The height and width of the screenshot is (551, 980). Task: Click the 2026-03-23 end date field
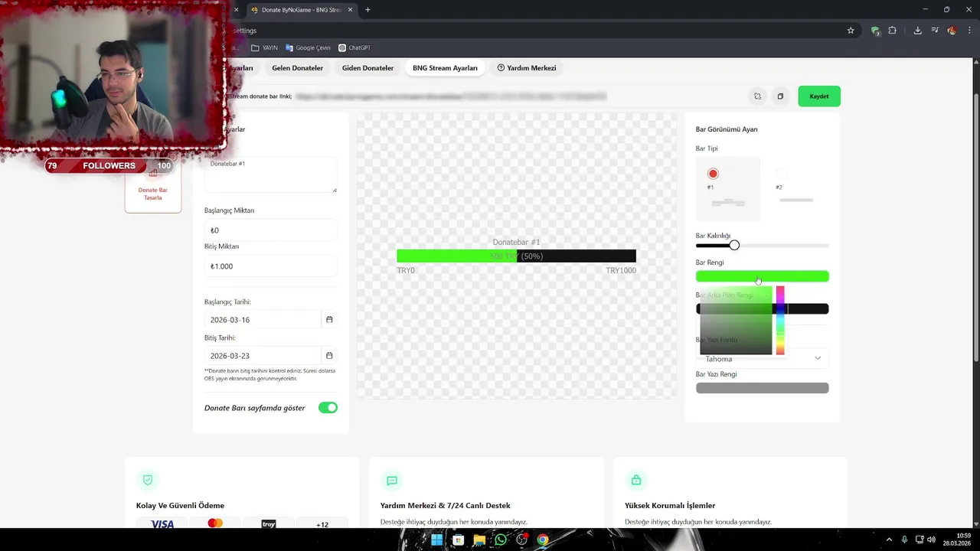pyautogui.click(x=263, y=356)
